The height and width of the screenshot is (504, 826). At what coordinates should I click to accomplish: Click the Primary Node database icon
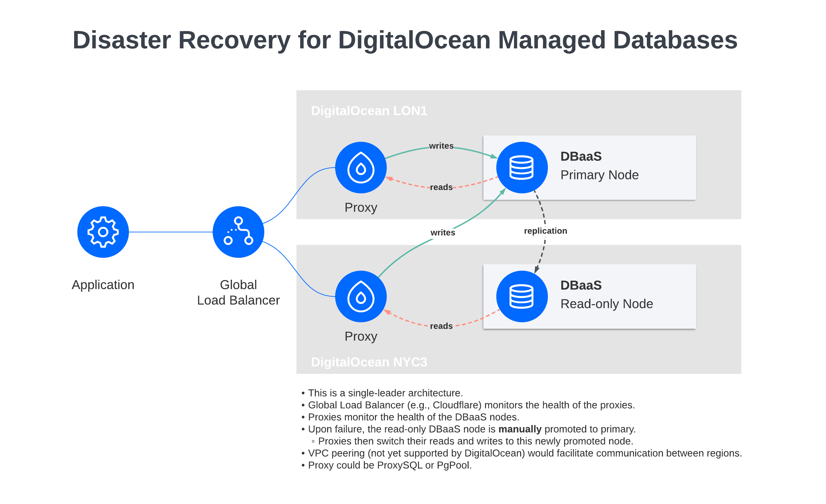[522, 168]
